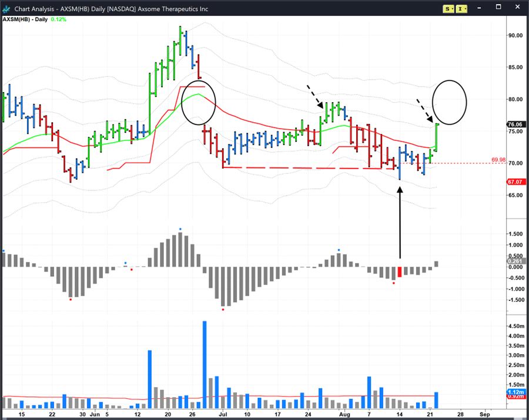The image size is (529, 420).
Task: Click the 1.12m volume value marker
Action: pos(515,392)
